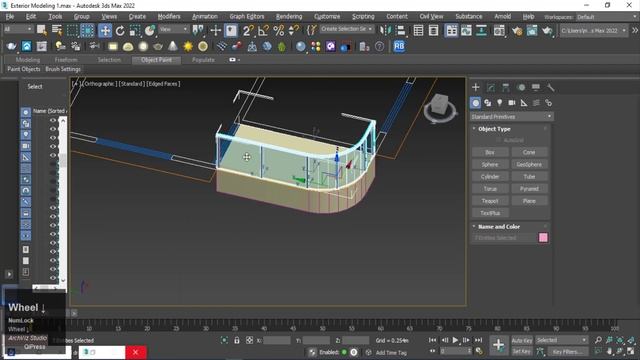Screen dimensions: 640x360
Task: Activate the Select and Scale tool
Action: click(135, 30)
